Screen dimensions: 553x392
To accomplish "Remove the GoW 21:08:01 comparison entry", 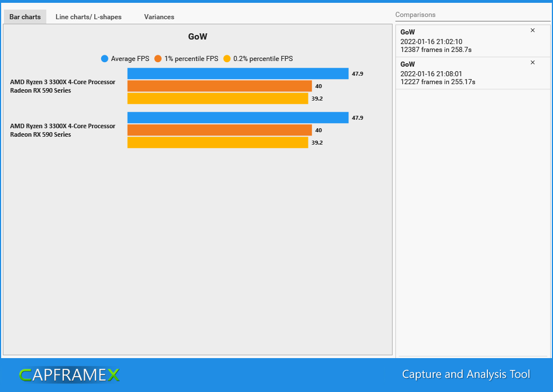I will click(x=533, y=62).
